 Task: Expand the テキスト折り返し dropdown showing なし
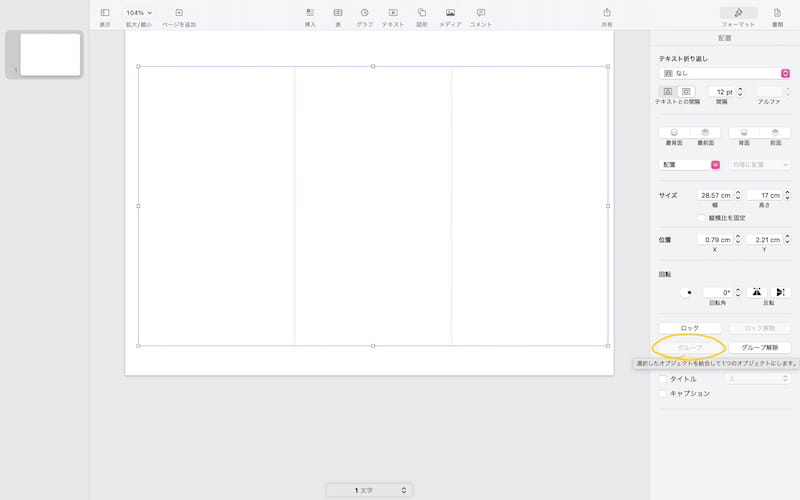725,73
